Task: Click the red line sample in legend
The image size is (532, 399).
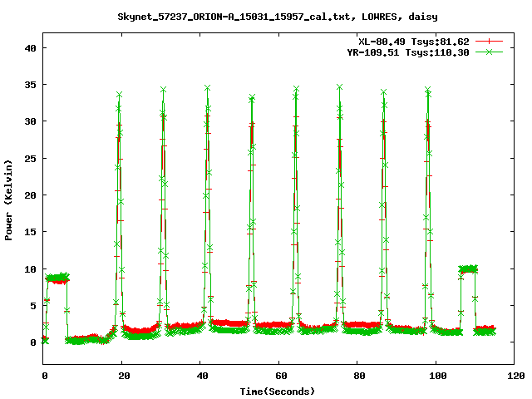Action: click(x=489, y=42)
